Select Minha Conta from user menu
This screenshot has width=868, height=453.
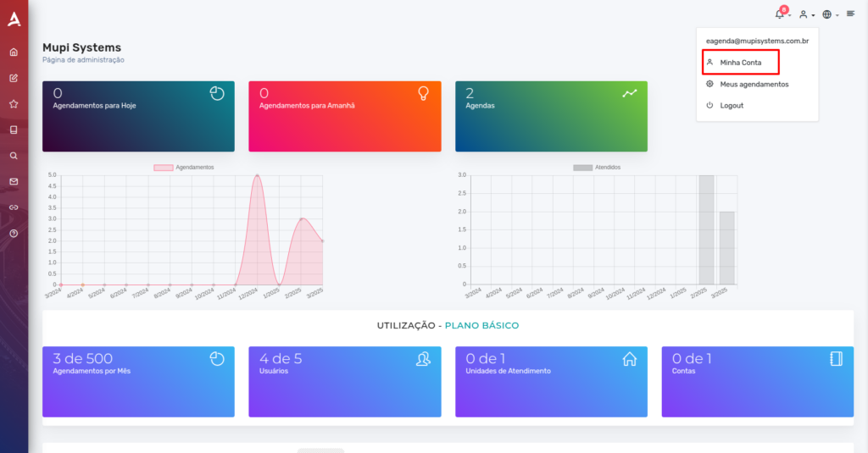tap(741, 63)
